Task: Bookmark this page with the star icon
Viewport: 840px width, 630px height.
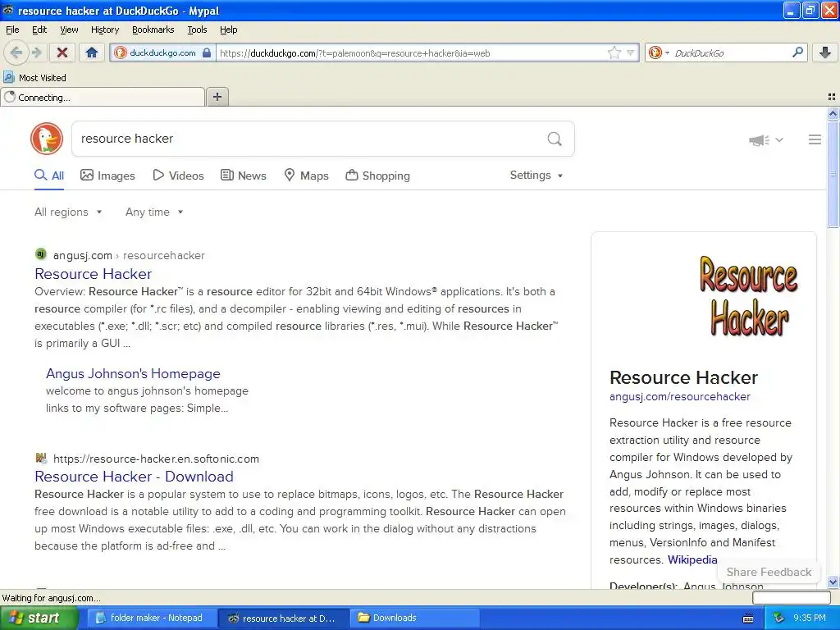Action: [614, 52]
